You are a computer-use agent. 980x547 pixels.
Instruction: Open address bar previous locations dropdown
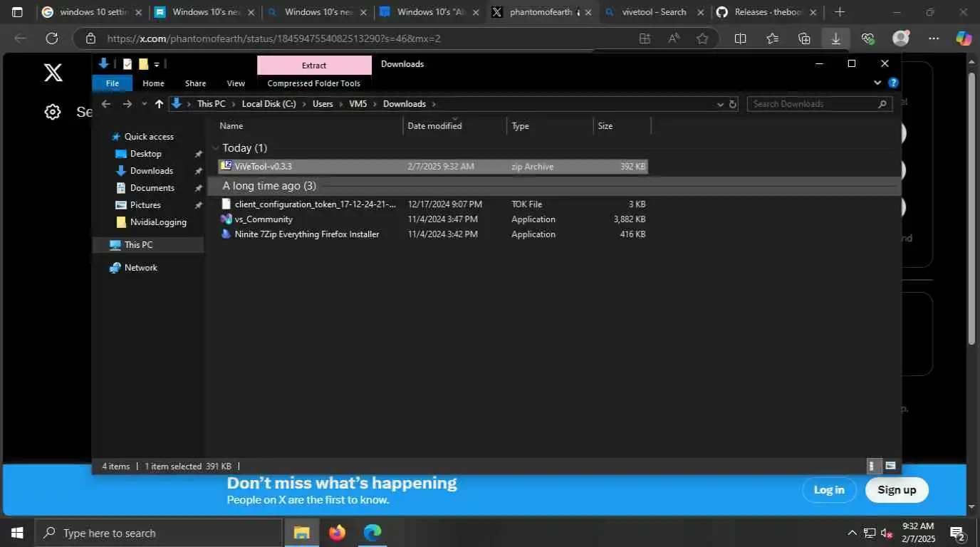click(720, 104)
